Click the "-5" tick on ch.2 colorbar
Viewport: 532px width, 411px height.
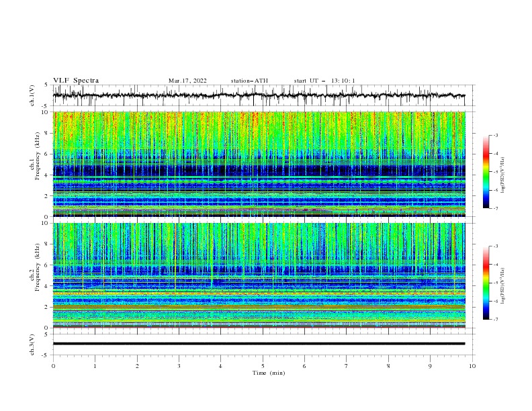point(495,283)
